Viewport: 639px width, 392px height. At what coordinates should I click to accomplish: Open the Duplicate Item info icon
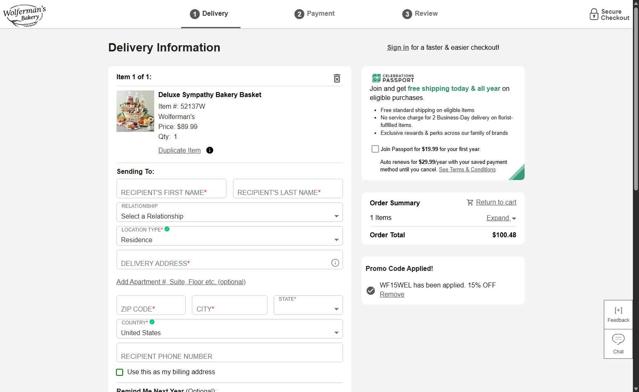tap(209, 150)
